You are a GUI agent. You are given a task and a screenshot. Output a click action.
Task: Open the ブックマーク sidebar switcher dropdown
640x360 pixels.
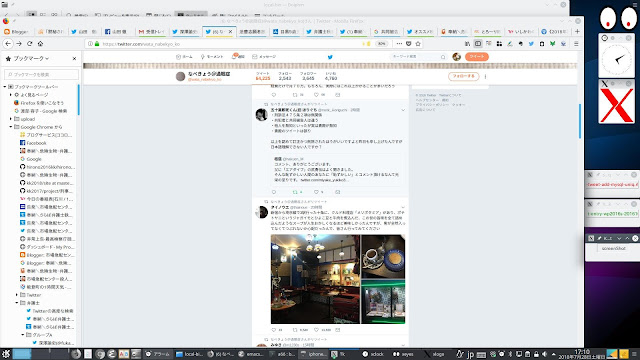click(31, 58)
